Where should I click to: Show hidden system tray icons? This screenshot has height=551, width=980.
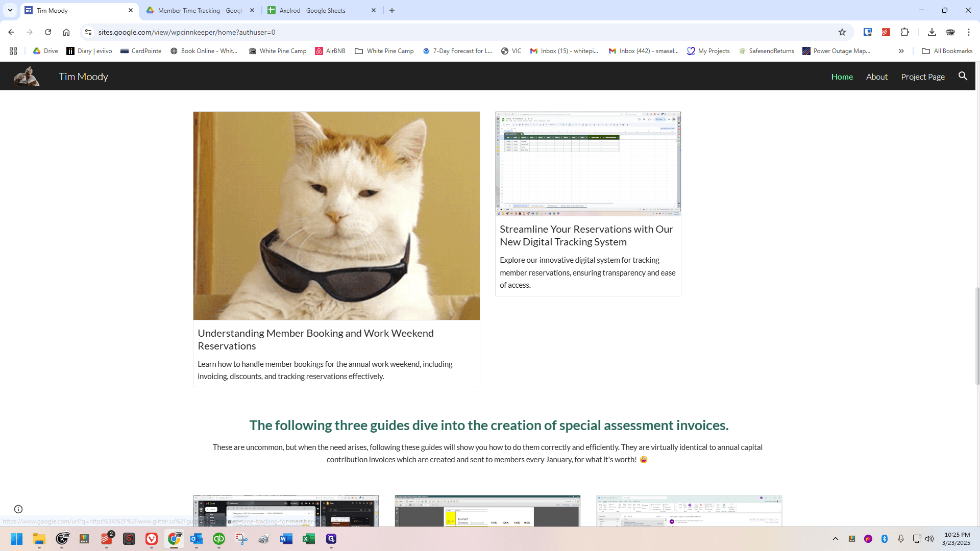click(x=836, y=539)
